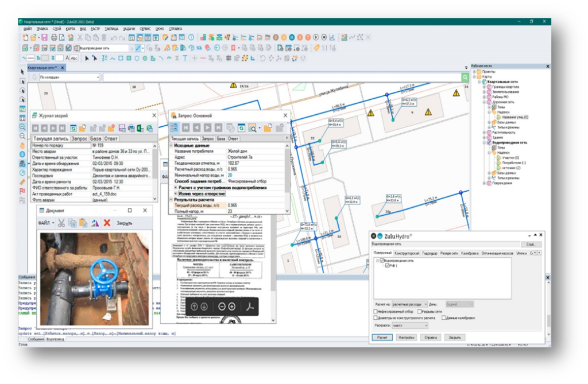Select the rectangle drawing tool
The image size is (588, 384).
[x=121, y=58]
